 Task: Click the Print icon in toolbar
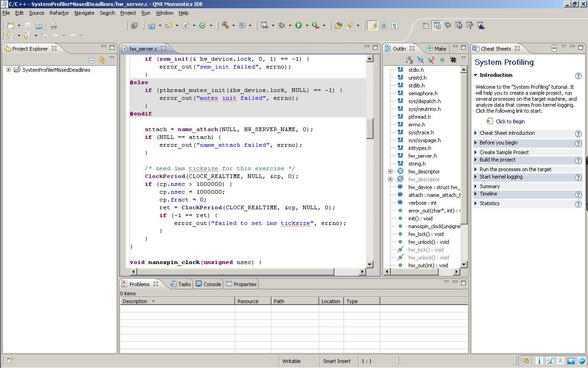pos(39,26)
